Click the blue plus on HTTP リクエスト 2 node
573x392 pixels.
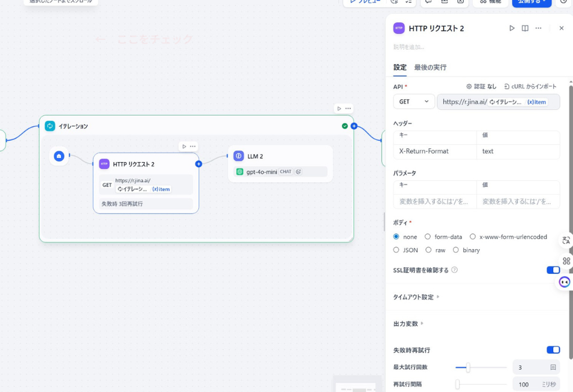click(x=198, y=164)
